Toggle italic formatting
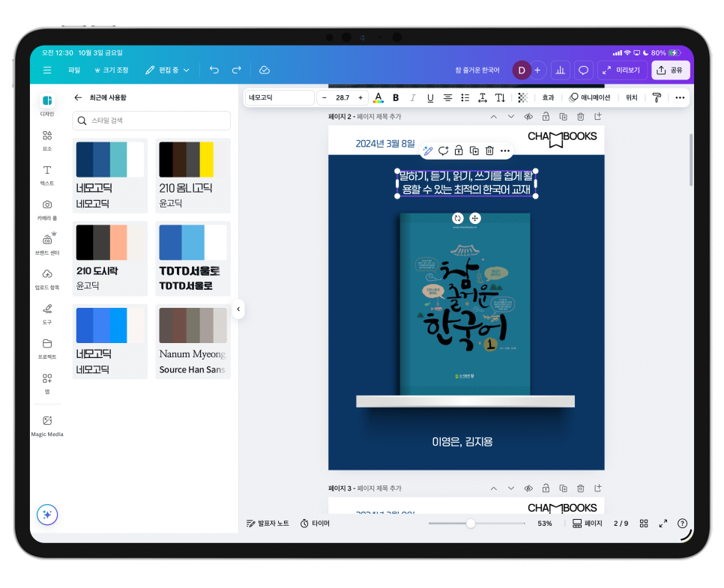 (413, 97)
